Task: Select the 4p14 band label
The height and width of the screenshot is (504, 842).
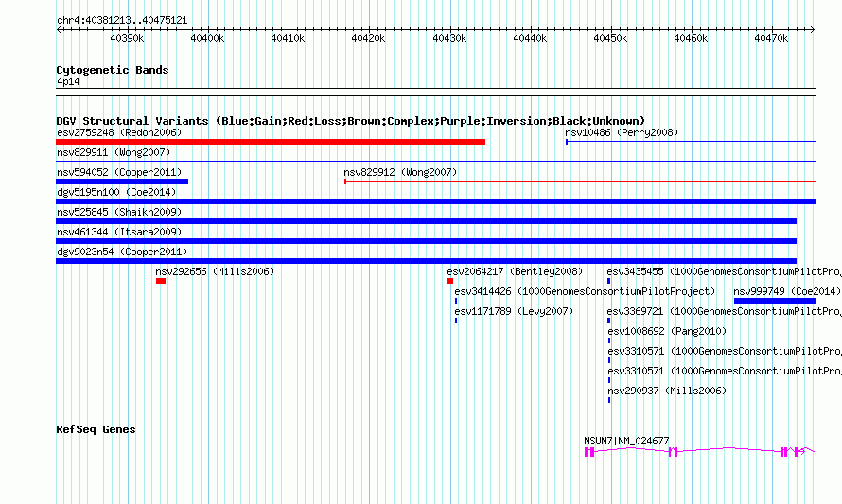Action: click(x=68, y=81)
